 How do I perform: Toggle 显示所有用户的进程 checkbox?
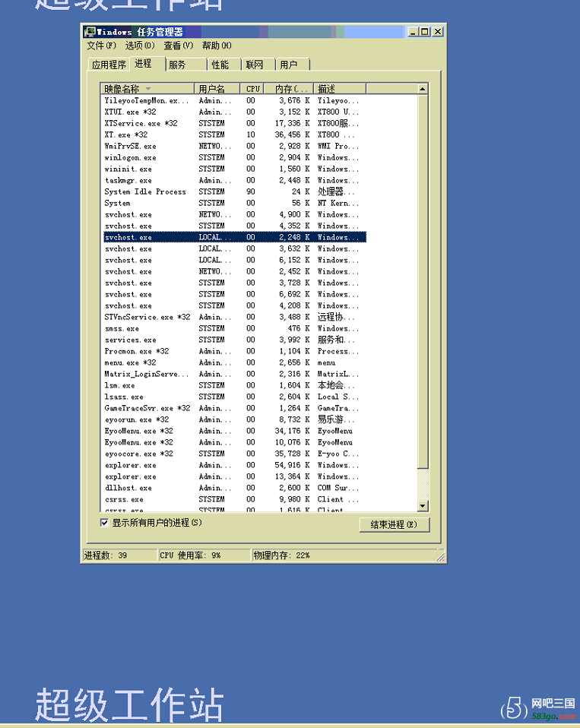104,523
